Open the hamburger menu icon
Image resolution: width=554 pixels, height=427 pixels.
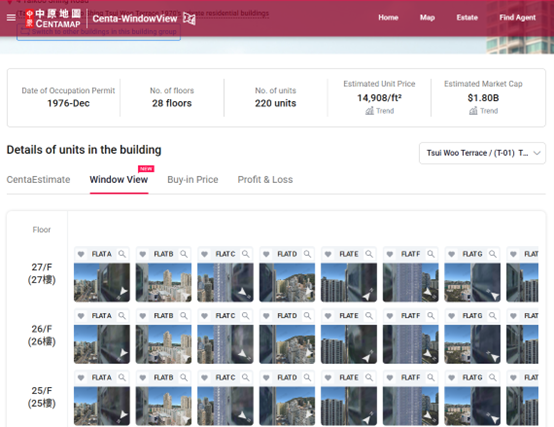[11, 18]
